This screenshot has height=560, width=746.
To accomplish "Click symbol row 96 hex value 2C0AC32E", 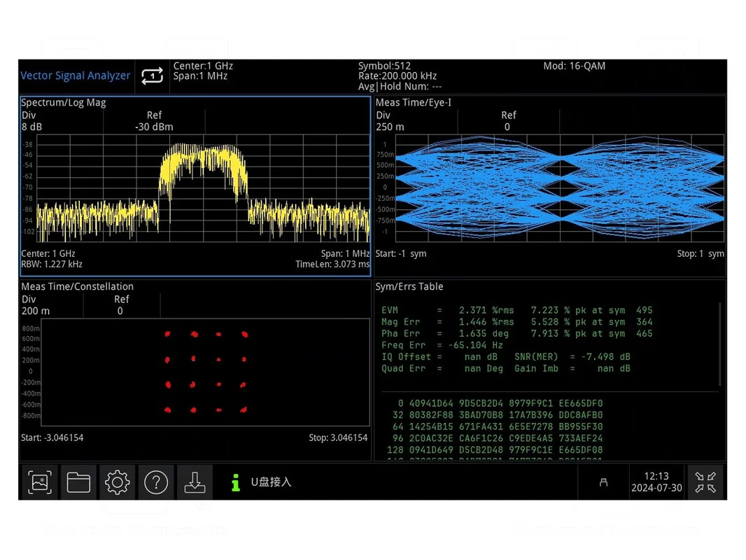I will pyautogui.click(x=431, y=438).
